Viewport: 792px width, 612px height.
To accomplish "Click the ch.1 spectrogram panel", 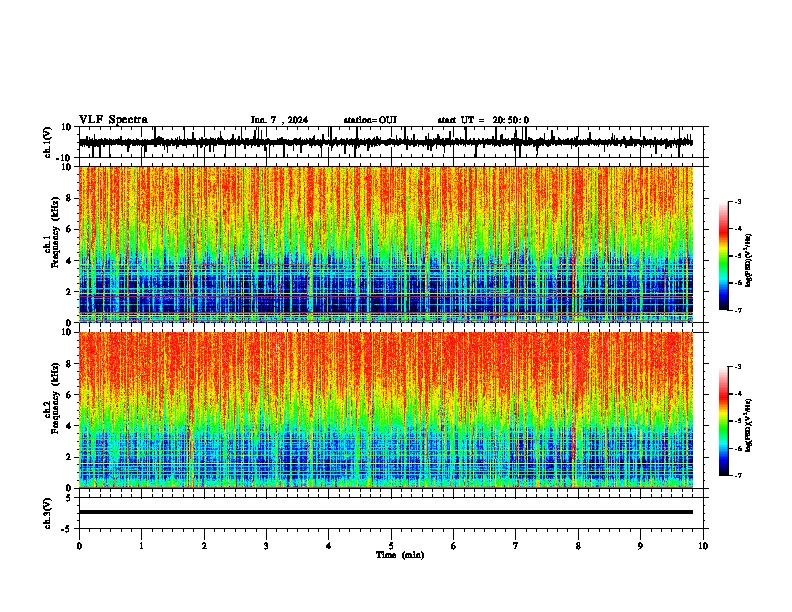I will [386, 244].
